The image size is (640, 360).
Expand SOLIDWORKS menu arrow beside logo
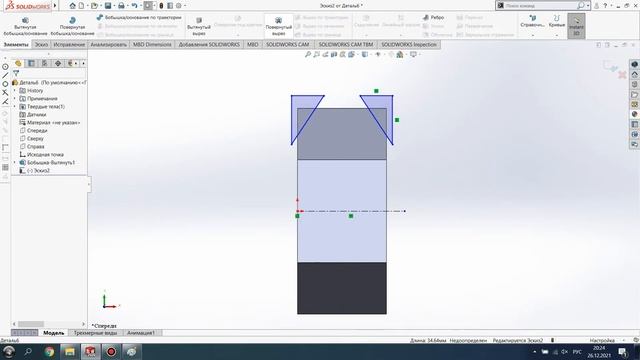(55, 6)
